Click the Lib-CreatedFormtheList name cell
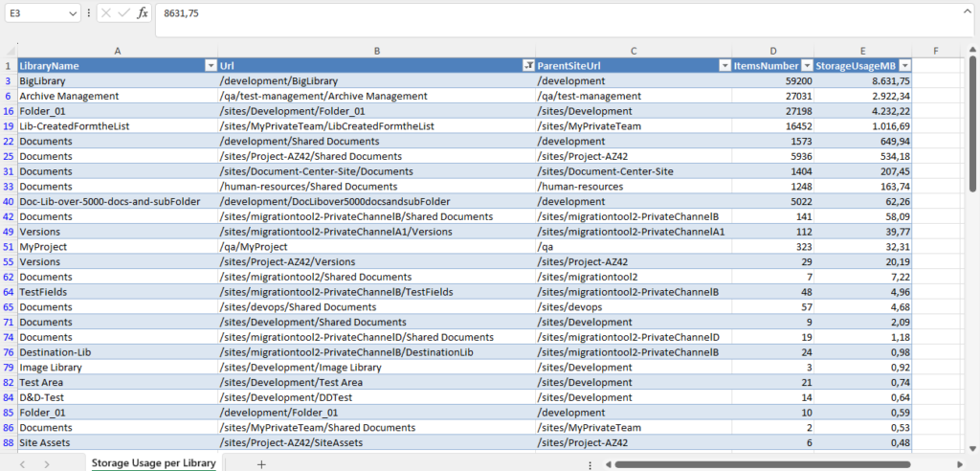Image resolution: width=980 pixels, height=471 pixels. 118,125
